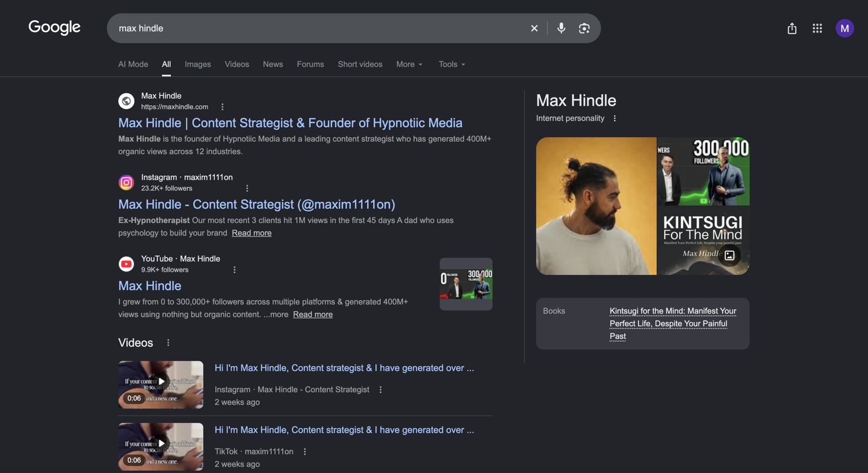The height and width of the screenshot is (473, 868).
Task: Click the Books label in knowledge panel
Action: point(554,311)
